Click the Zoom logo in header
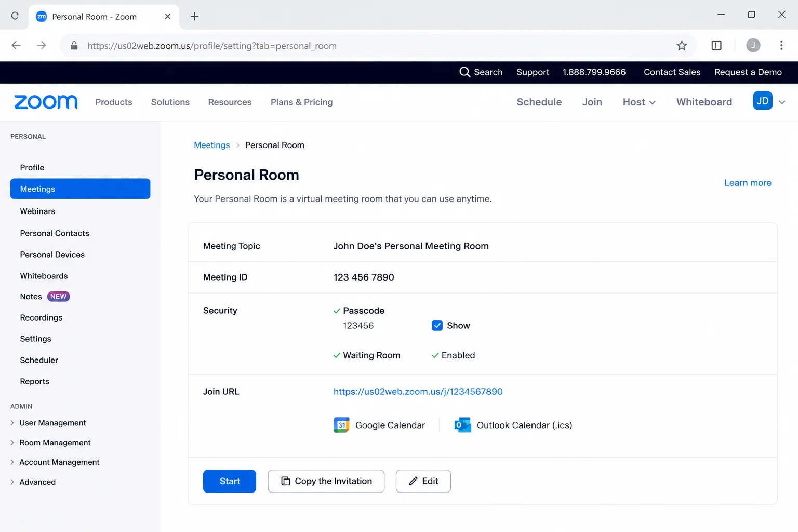 point(46,102)
